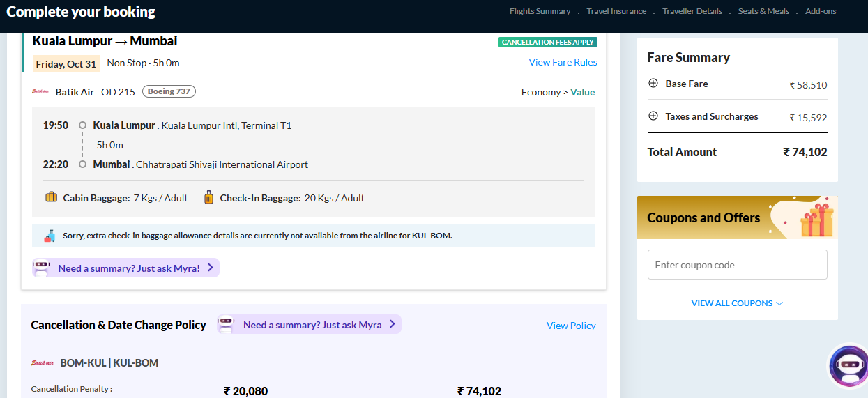Screen dimensions: 868x398
Task: Focus the Enter coupon code field
Action: coord(737,265)
